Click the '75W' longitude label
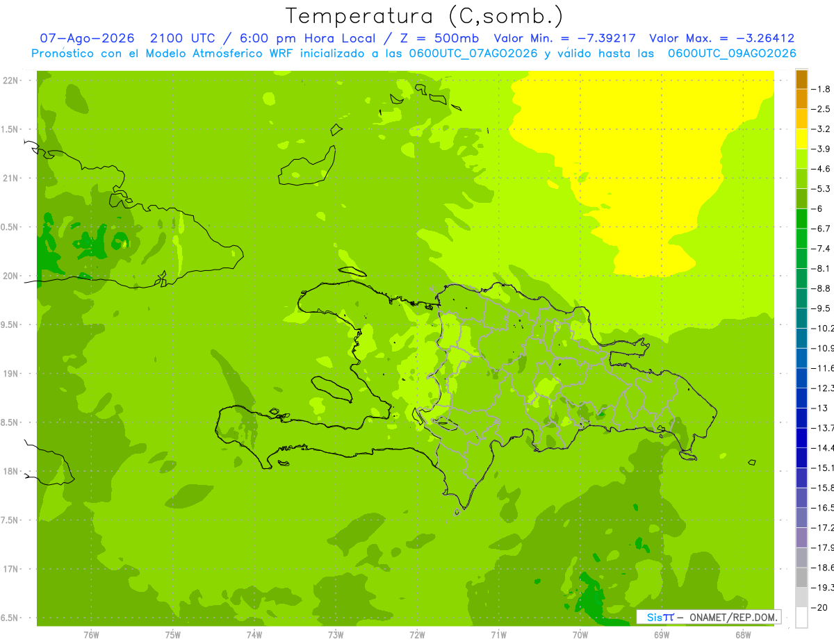834x644 pixels. pyautogui.click(x=172, y=635)
